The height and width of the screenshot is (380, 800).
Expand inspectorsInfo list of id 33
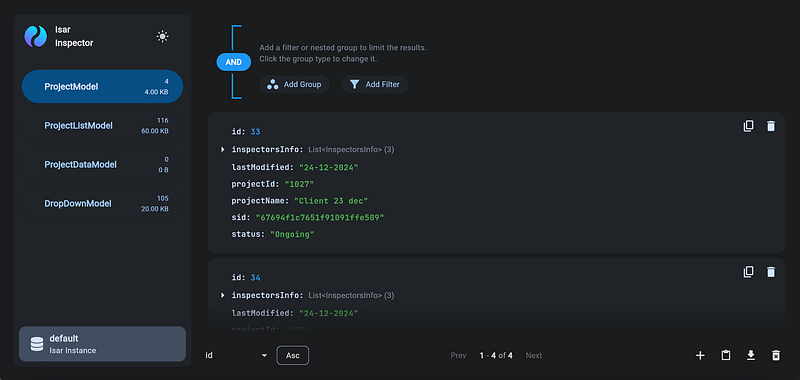pyautogui.click(x=223, y=149)
